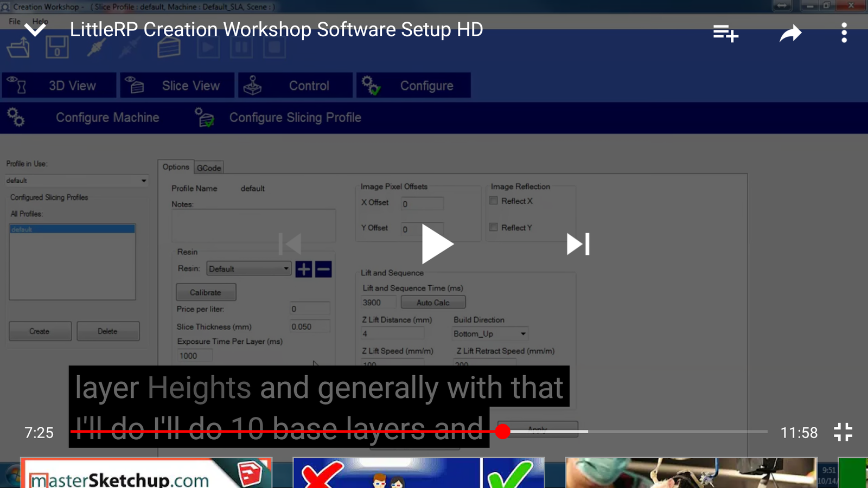
Task: Switch to the Slice View tab
Action: click(177, 86)
